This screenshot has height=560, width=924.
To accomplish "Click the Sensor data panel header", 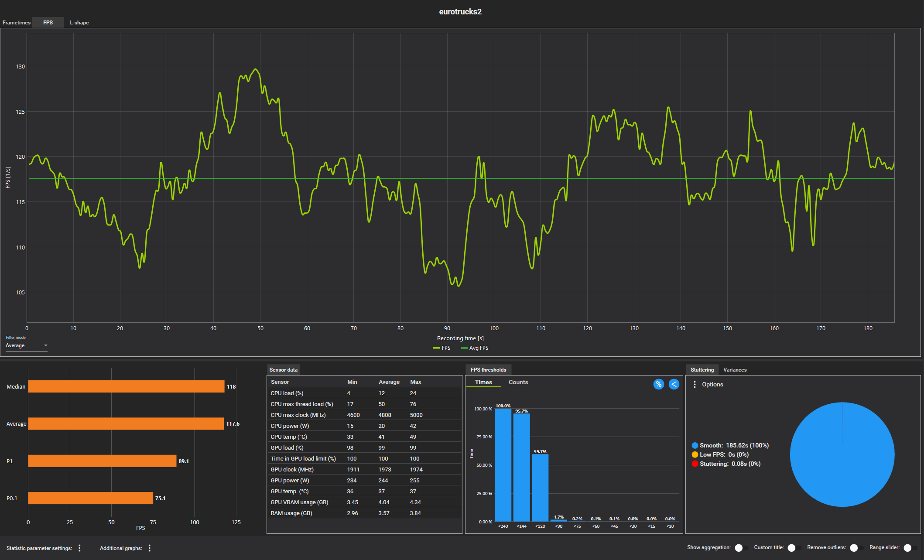I will 283,370.
